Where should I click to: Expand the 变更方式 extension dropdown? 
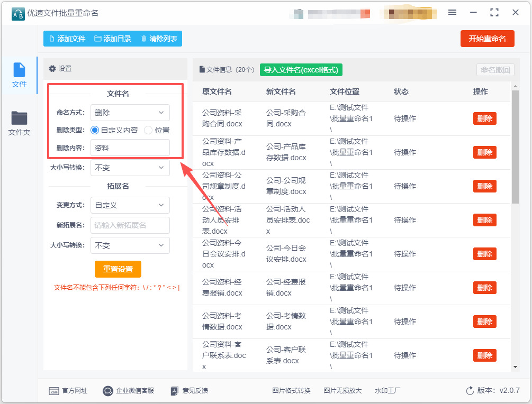(130, 205)
